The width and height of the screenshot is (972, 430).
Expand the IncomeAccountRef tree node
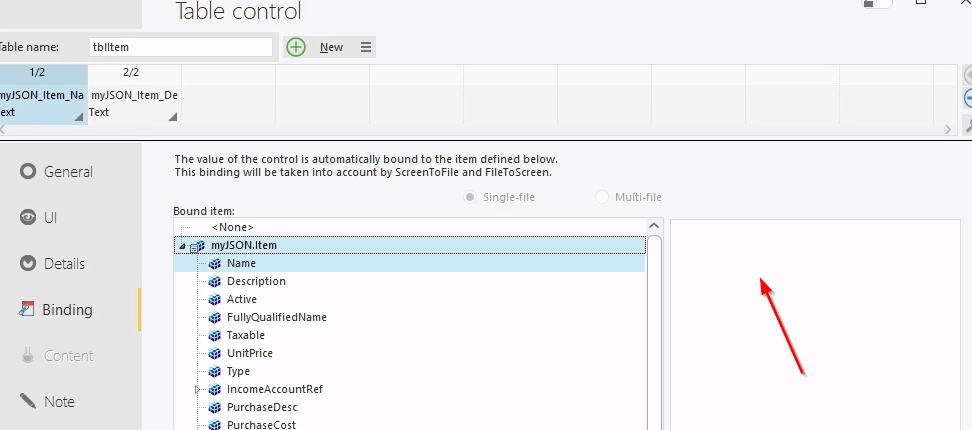[x=198, y=389]
